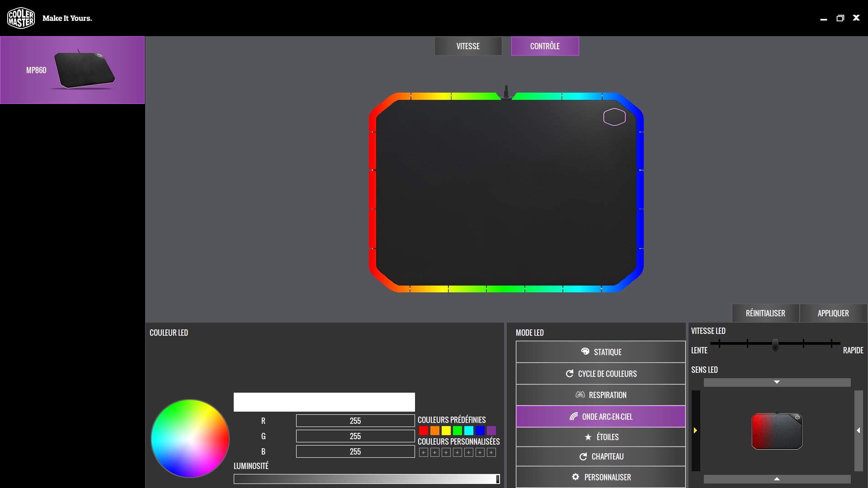The height and width of the screenshot is (488, 868).
Task: Select the Statique LED mode
Action: click(600, 352)
